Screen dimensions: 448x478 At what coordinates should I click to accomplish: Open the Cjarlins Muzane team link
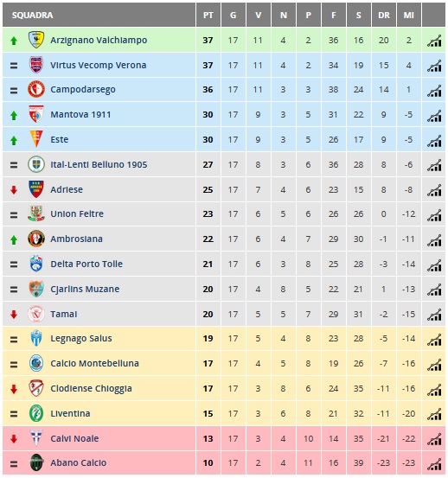coord(85,289)
